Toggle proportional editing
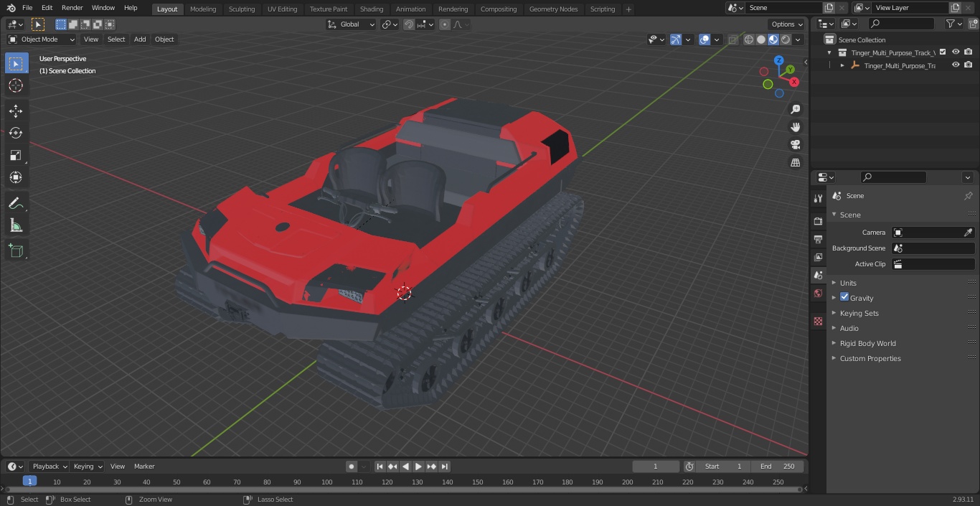Viewport: 980px width, 506px height. click(445, 24)
